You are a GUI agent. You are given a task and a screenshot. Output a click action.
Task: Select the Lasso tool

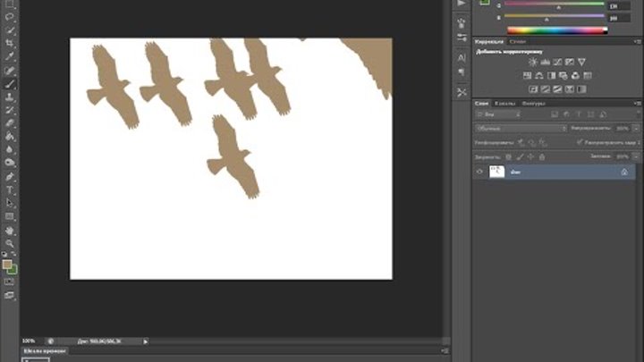[10, 15]
